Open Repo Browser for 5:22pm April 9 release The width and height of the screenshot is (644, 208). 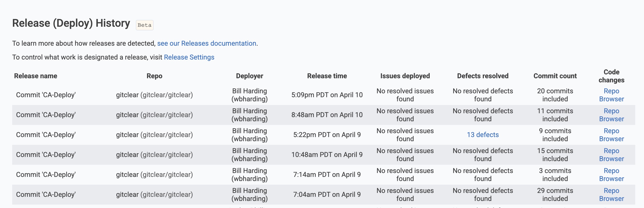611,135
